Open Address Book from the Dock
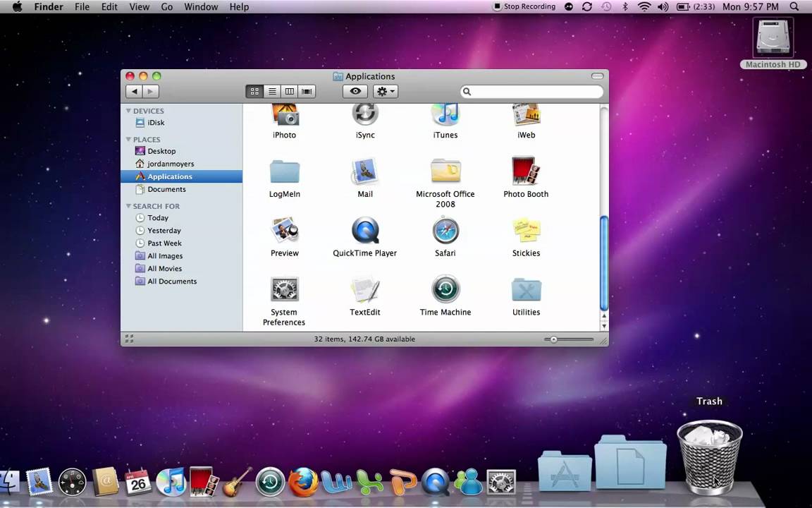Screen dimensions: 812x508 pos(106,482)
